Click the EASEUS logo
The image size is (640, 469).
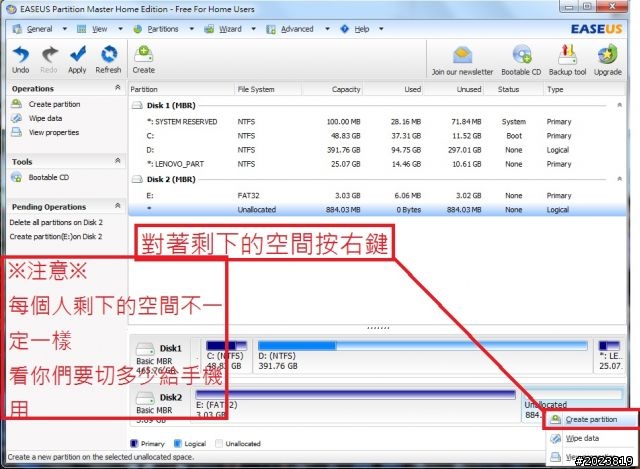coord(596,29)
